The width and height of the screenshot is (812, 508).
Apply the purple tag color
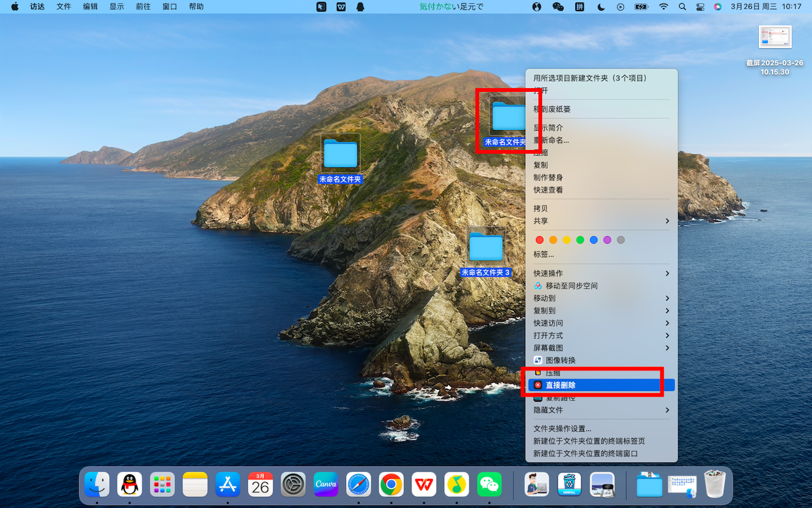607,240
